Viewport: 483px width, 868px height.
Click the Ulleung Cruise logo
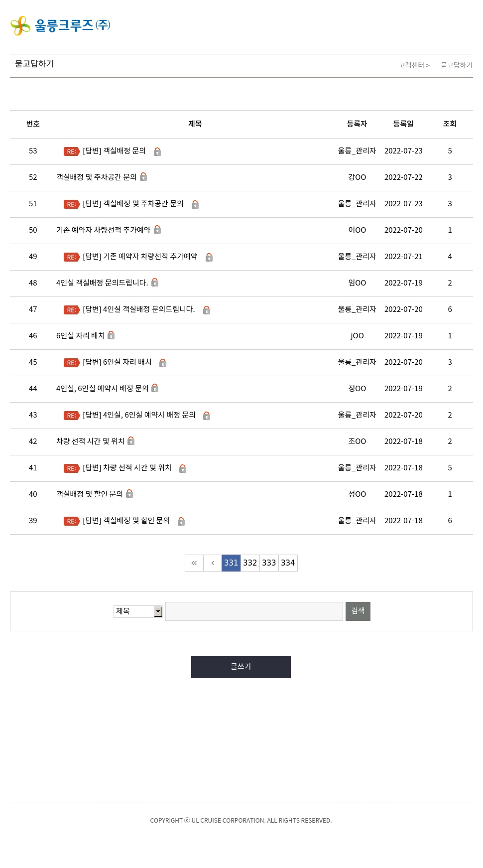(60, 25)
